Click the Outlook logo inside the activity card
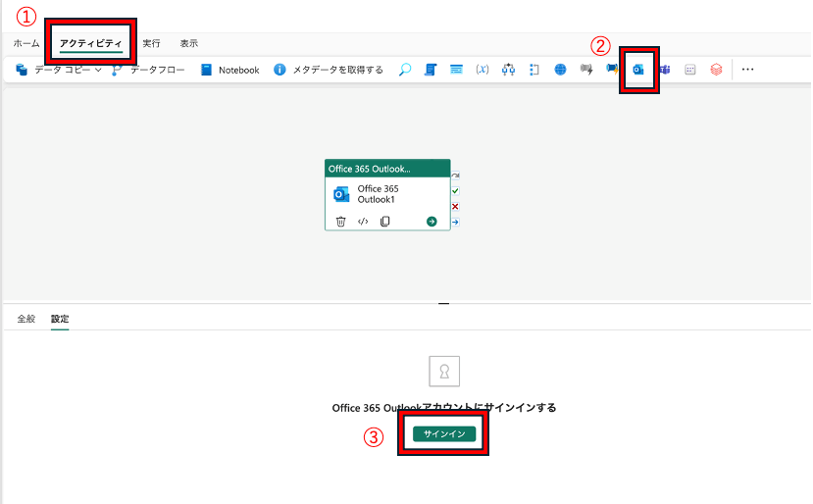Image resolution: width=813 pixels, height=504 pixels. pyautogui.click(x=341, y=194)
